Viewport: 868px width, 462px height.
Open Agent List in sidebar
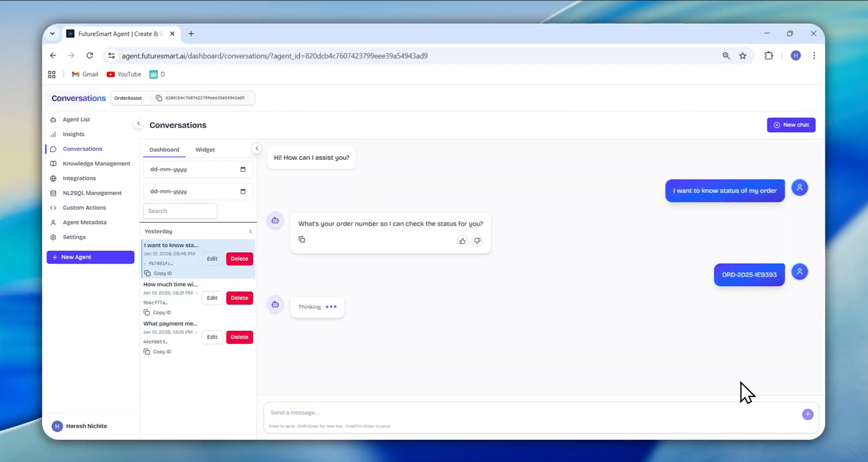point(76,119)
